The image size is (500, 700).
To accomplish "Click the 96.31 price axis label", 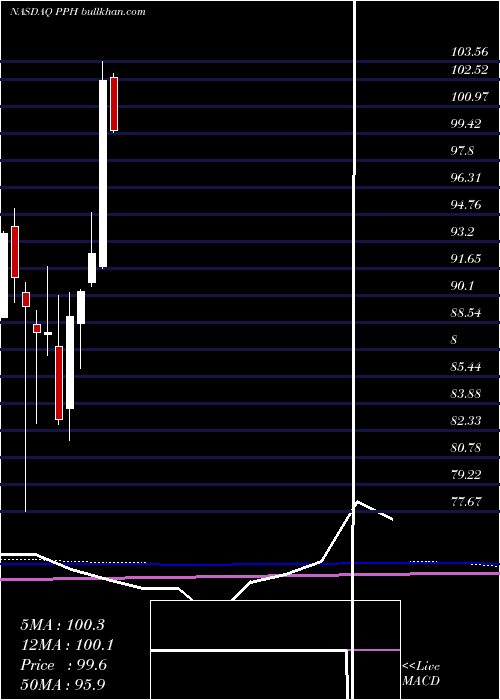I will point(466,178).
